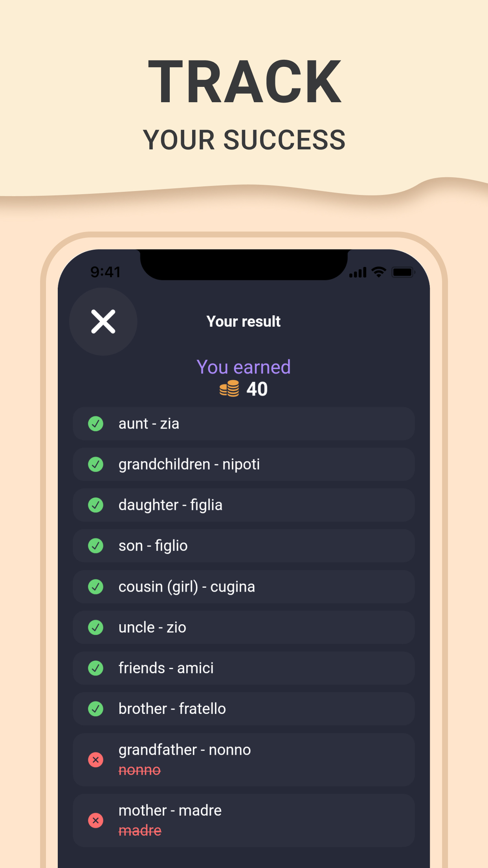Click the gold coins icon

[229, 389]
